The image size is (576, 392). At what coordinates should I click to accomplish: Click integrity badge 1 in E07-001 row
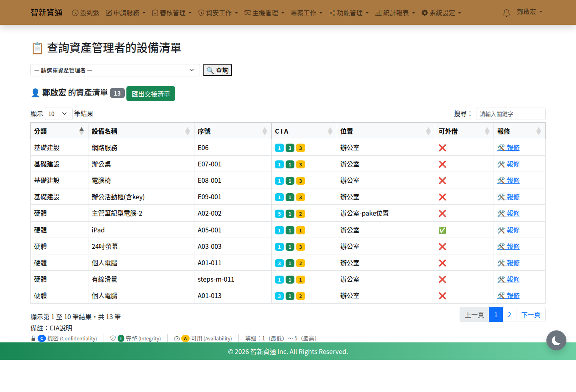(x=290, y=164)
